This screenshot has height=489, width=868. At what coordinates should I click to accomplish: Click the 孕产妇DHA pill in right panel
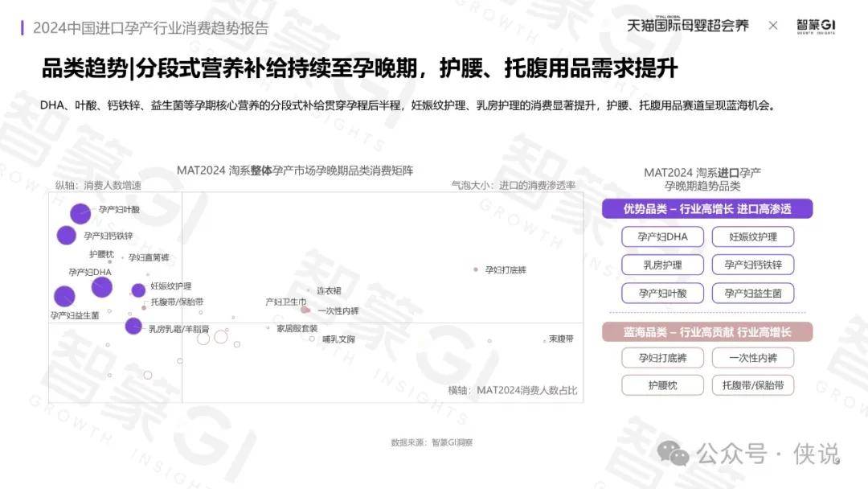tap(662, 236)
